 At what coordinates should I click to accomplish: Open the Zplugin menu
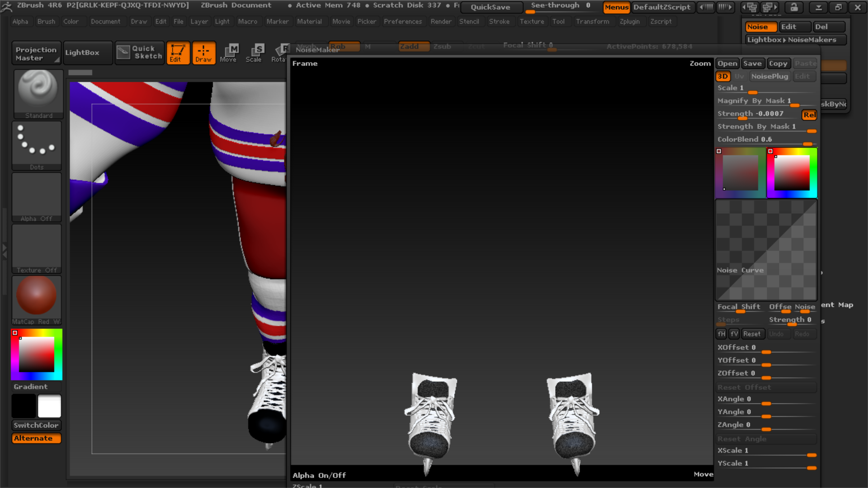pos(631,21)
